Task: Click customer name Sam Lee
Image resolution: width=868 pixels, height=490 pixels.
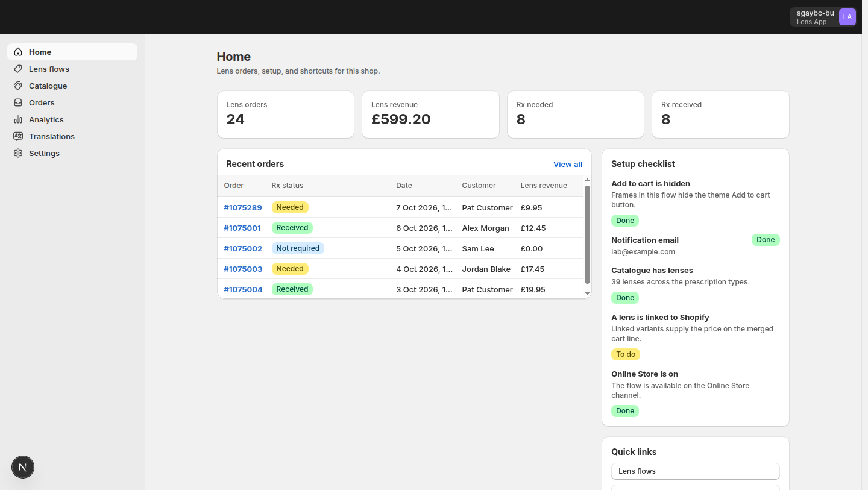Action: click(x=478, y=248)
